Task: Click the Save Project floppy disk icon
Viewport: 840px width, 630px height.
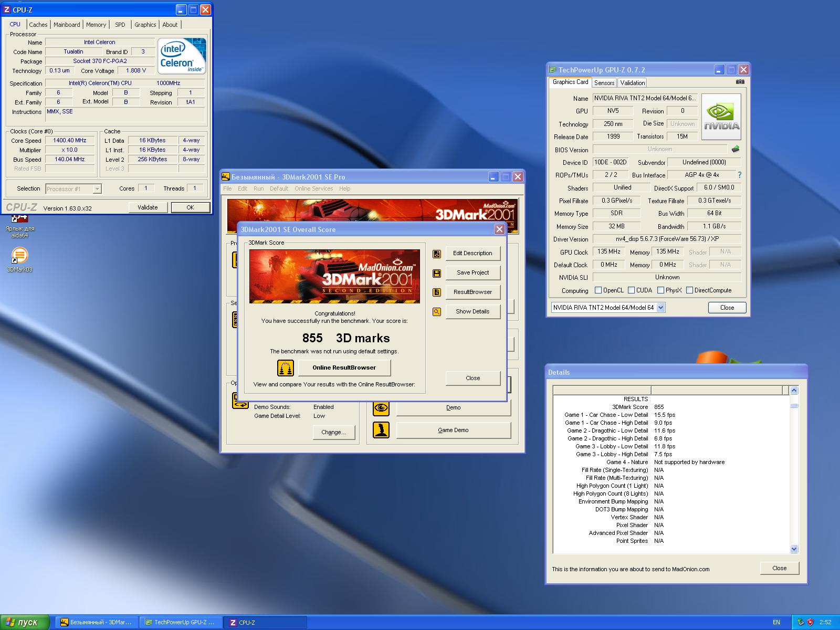Action: pyautogui.click(x=436, y=273)
